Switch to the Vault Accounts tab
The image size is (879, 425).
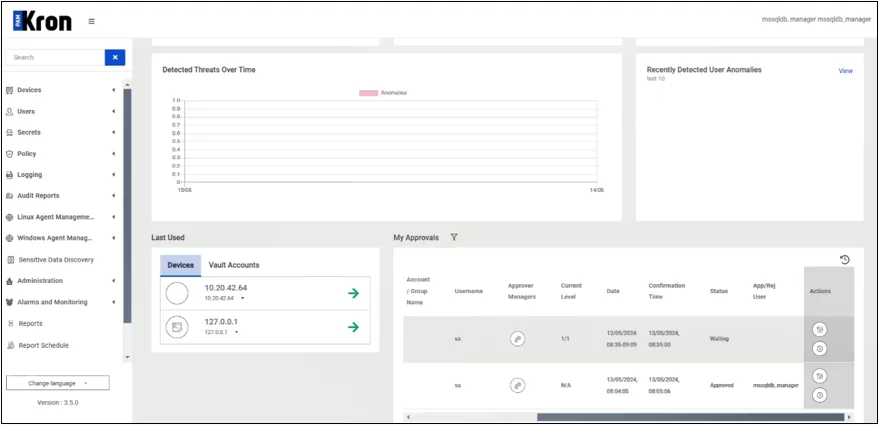click(x=234, y=265)
